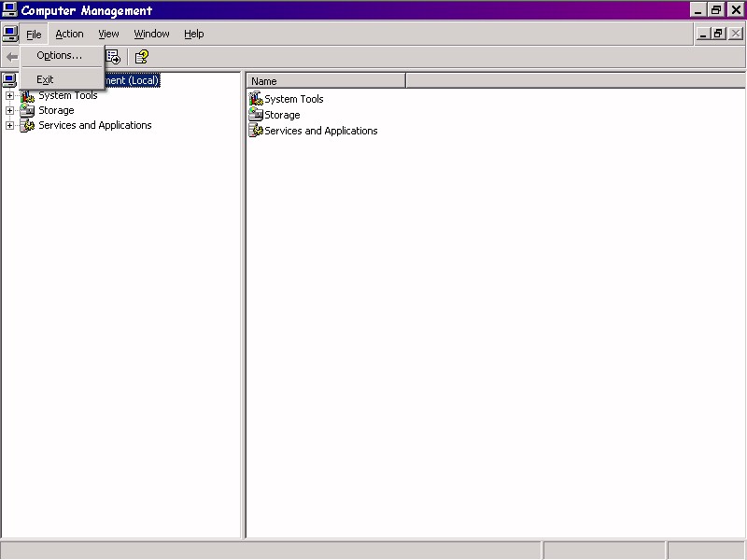Click the Storage icon in tree
The height and width of the screenshot is (560, 747).
point(27,110)
